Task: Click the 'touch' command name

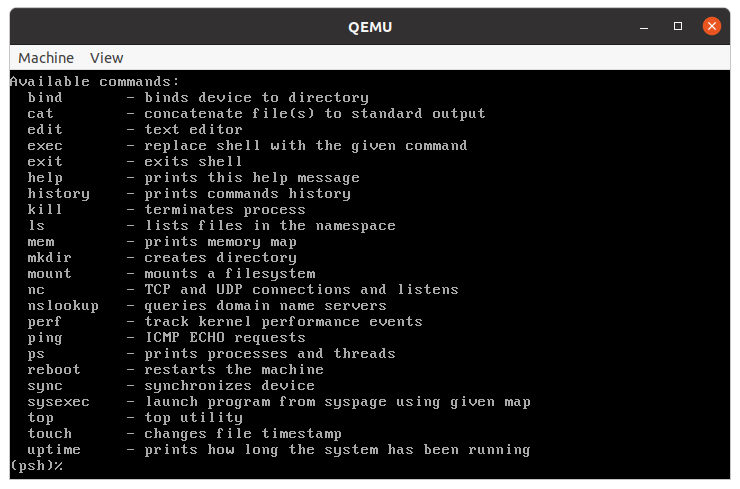Action: (49, 434)
